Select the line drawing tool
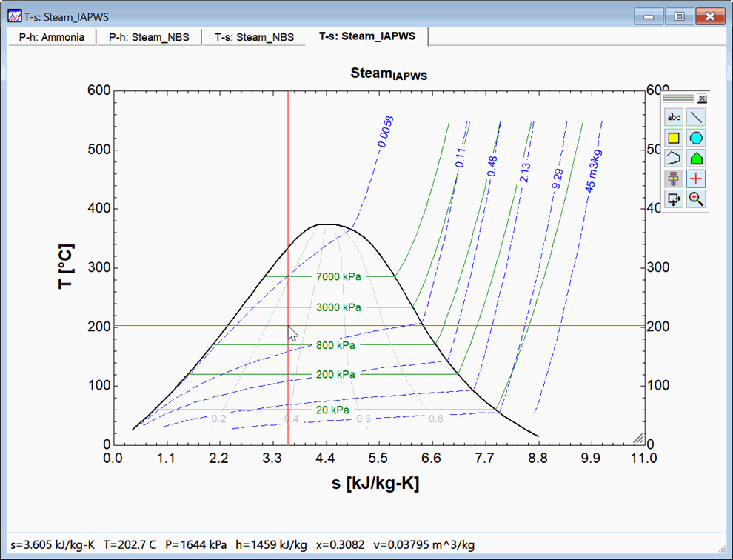The image size is (733, 560). point(696,117)
